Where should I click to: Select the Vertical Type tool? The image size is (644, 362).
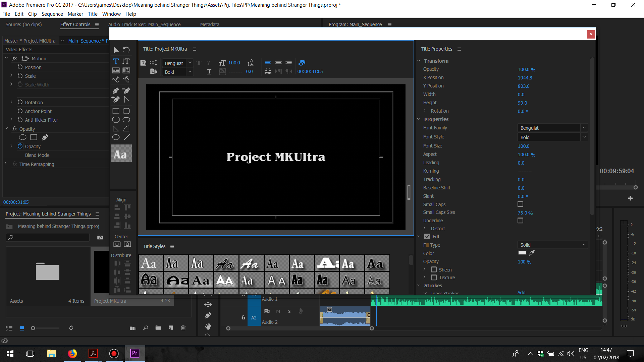pos(126,61)
